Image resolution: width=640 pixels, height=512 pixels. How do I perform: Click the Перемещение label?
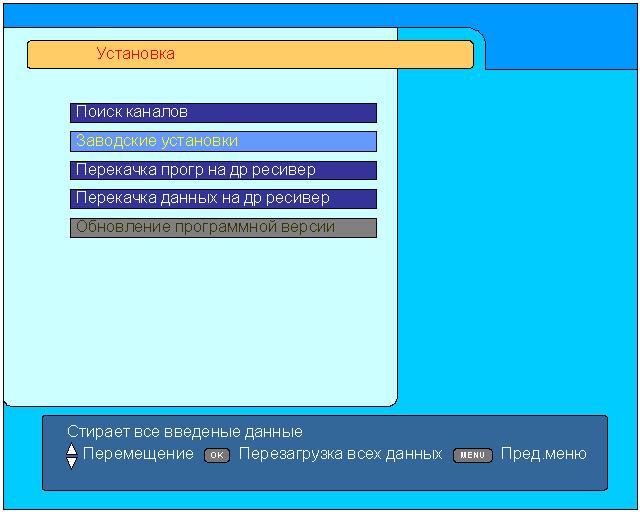(138, 454)
